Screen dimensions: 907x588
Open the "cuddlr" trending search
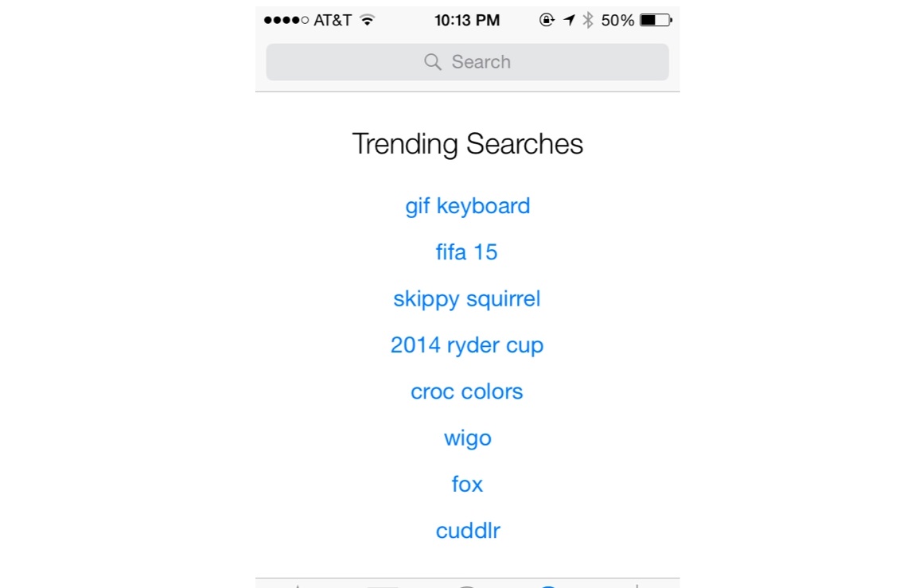click(467, 531)
